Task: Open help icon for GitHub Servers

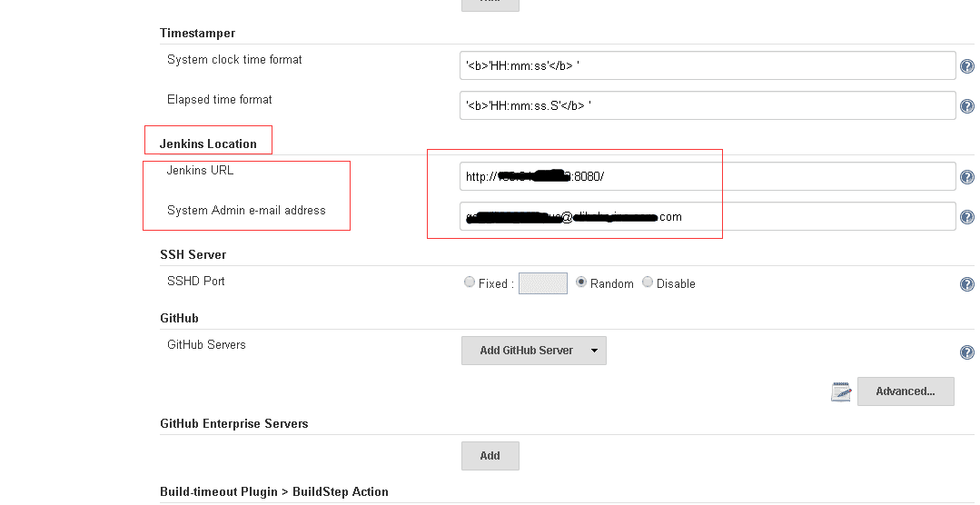Action: pyautogui.click(x=967, y=352)
